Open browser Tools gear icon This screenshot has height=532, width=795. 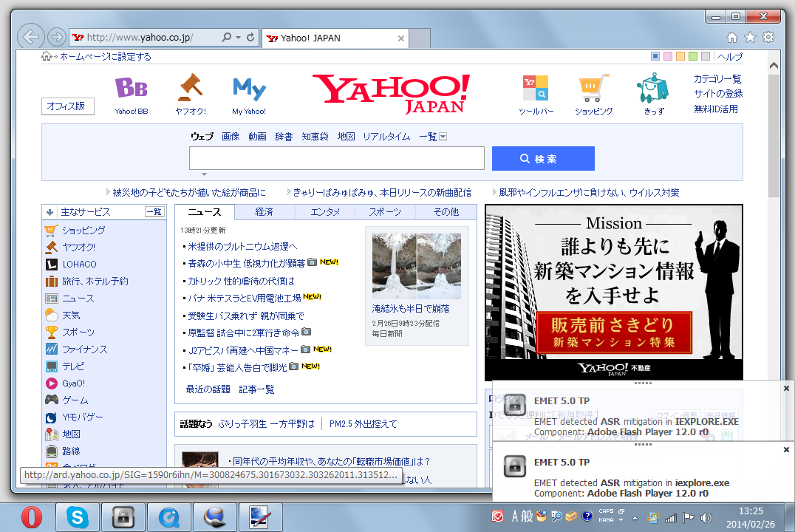pos(768,37)
